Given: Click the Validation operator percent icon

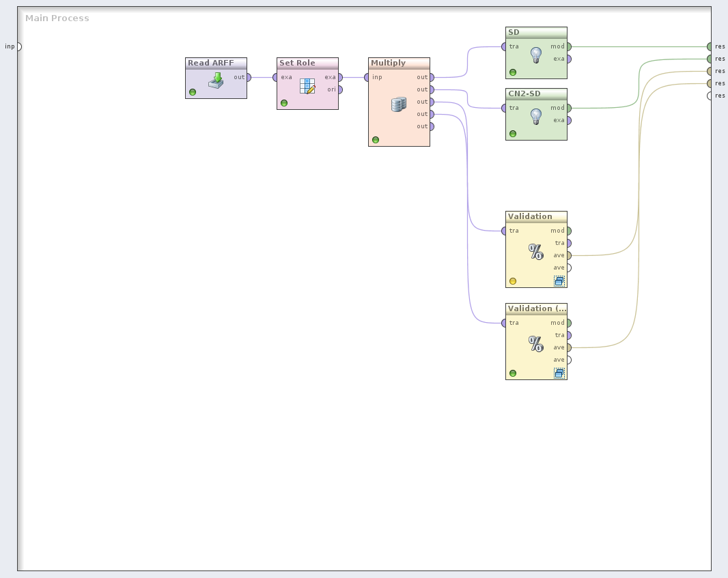Looking at the screenshot, I should 536,252.
